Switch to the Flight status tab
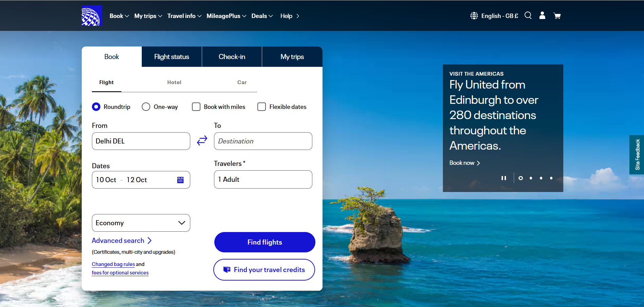 click(x=172, y=57)
